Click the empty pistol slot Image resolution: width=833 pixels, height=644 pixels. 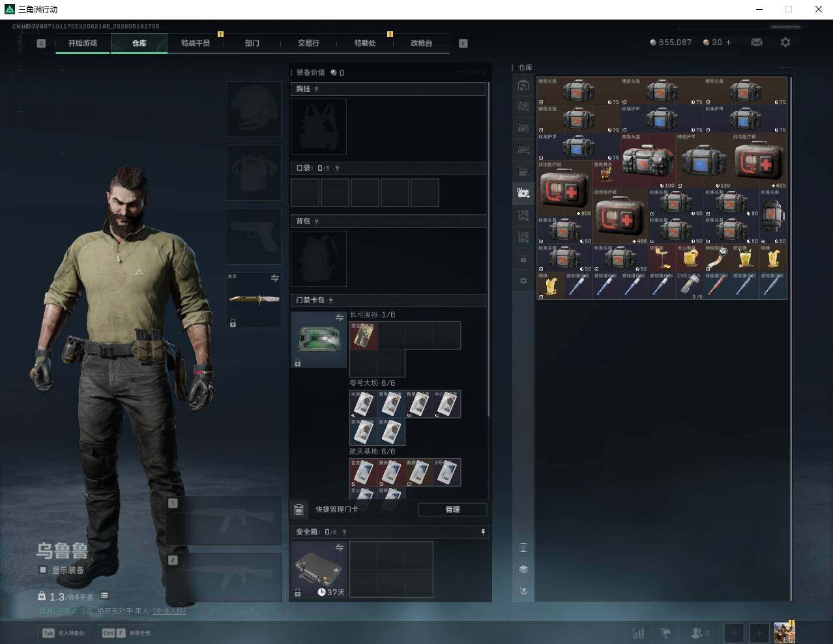click(254, 236)
